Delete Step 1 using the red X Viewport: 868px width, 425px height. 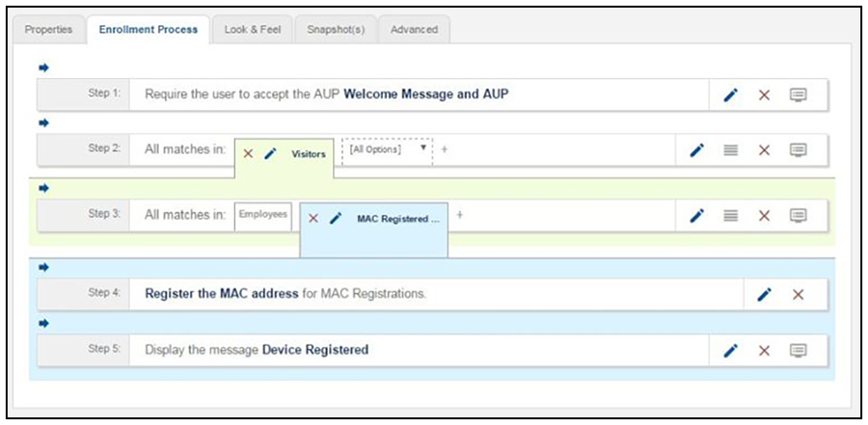tap(765, 95)
